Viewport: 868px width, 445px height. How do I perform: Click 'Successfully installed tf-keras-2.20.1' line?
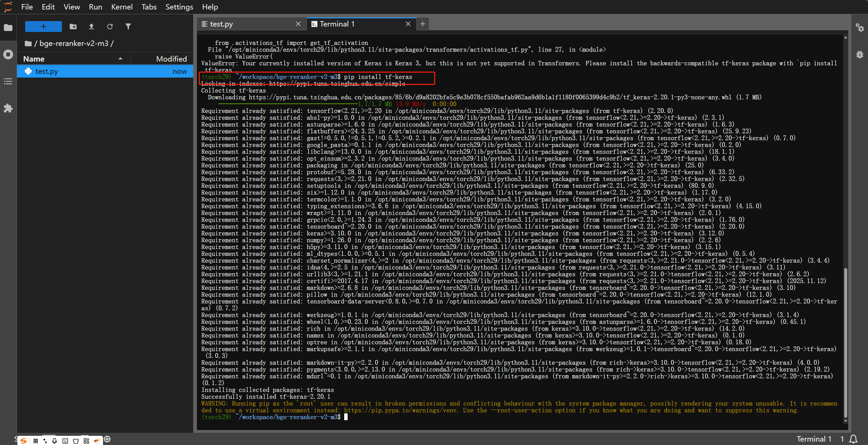(x=266, y=397)
